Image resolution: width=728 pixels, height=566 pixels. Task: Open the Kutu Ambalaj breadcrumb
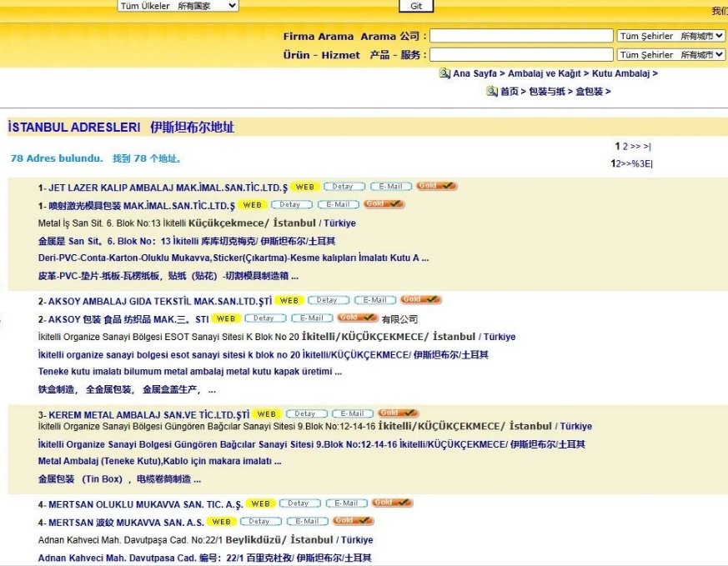coord(620,73)
